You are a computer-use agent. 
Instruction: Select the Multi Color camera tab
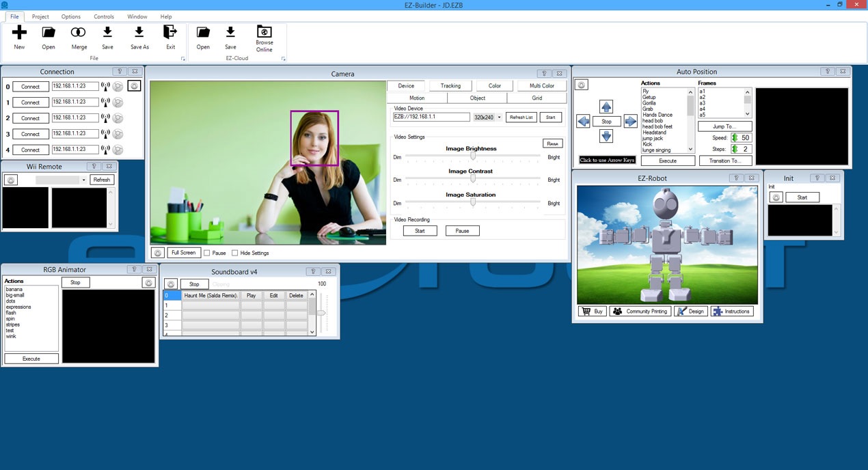541,86
